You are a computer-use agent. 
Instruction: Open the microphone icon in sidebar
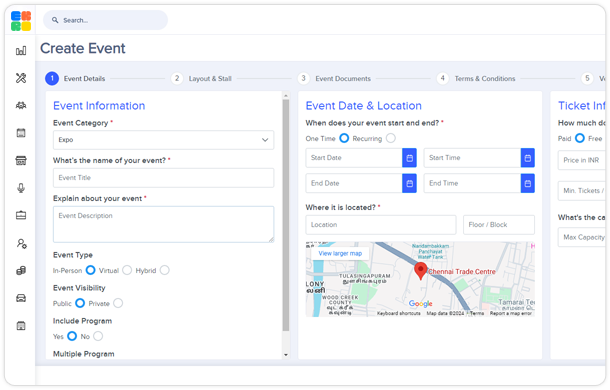[21, 188]
